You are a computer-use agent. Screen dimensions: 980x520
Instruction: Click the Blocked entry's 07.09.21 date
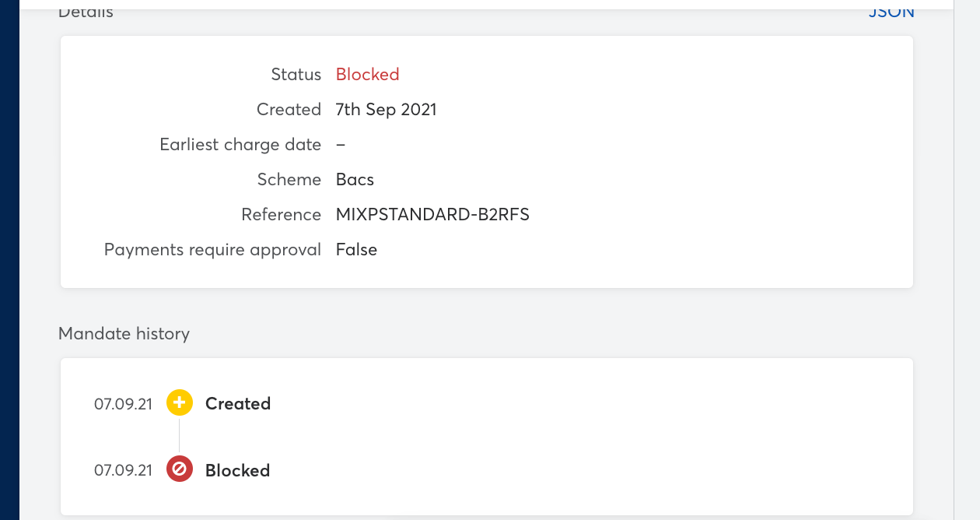(124, 471)
